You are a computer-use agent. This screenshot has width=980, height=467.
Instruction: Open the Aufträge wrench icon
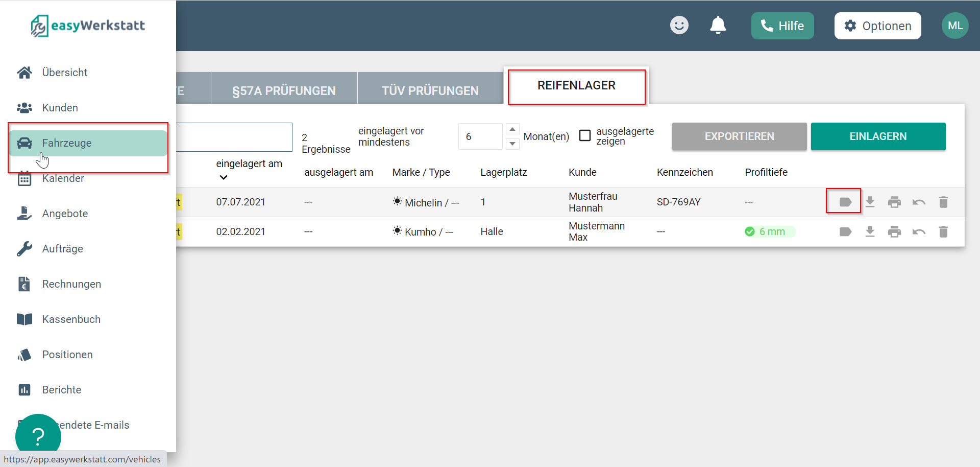(24, 249)
